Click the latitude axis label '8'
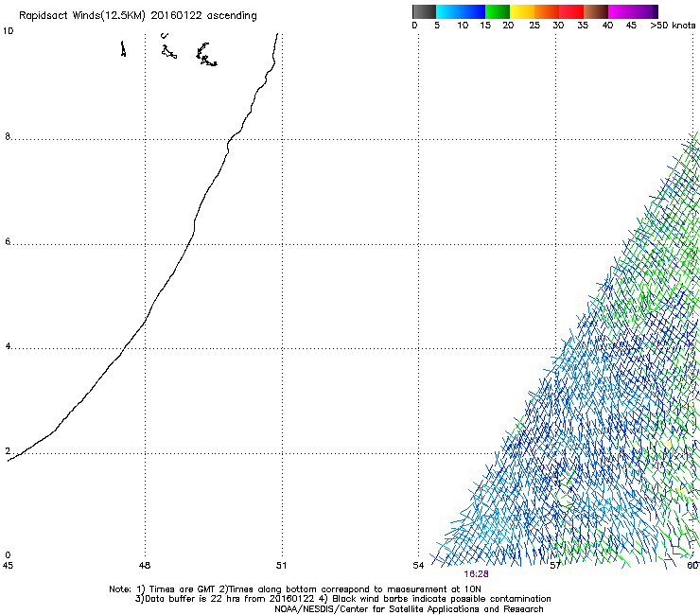The width and height of the screenshot is (700, 615). pos(8,136)
